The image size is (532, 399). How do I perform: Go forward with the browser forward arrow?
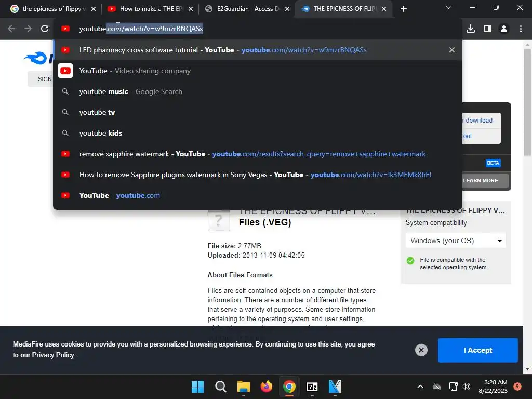click(x=28, y=29)
